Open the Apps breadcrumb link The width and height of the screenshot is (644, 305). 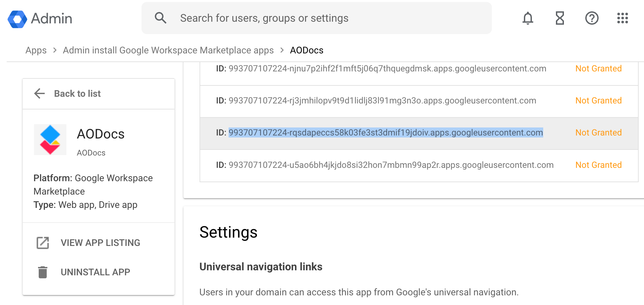(36, 50)
